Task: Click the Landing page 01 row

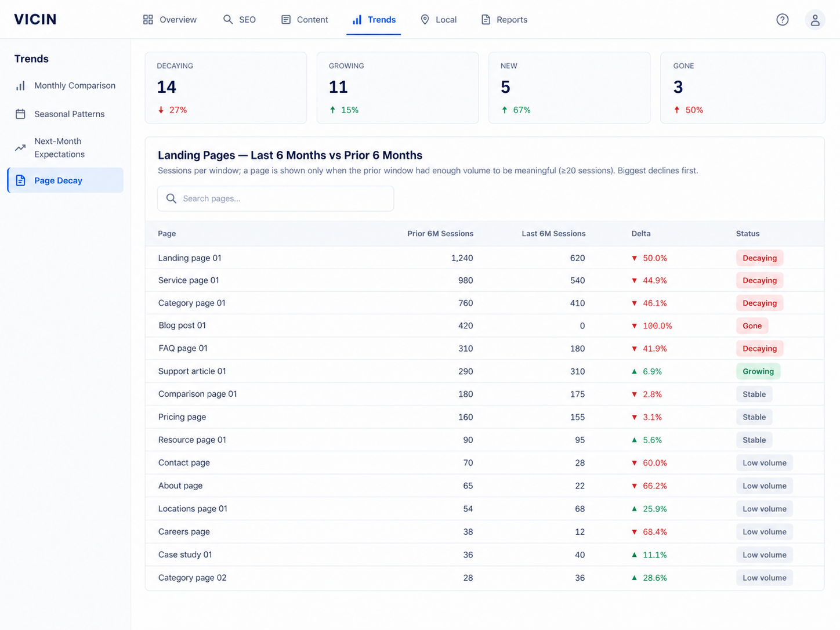Action: (484, 258)
